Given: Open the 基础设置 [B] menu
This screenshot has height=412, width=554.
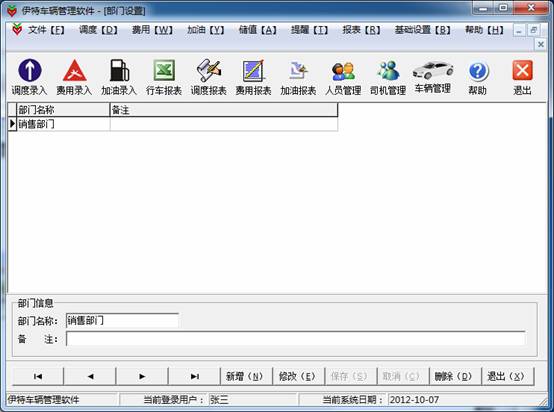Looking at the screenshot, I should point(423,30).
